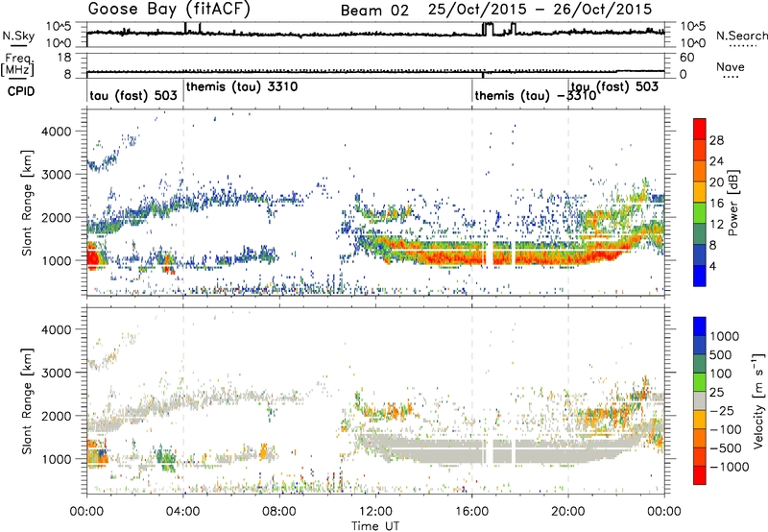Image resolution: width=768 pixels, height=532 pixels.
Task: Pick the yellow-orange 16–20 dB Power colorbar segment
Action: (700, 191)
